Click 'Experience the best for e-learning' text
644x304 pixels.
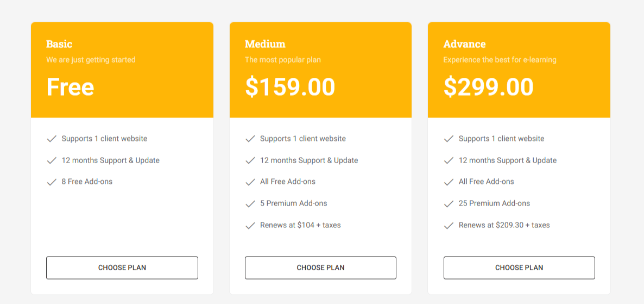tap(500, 60)
